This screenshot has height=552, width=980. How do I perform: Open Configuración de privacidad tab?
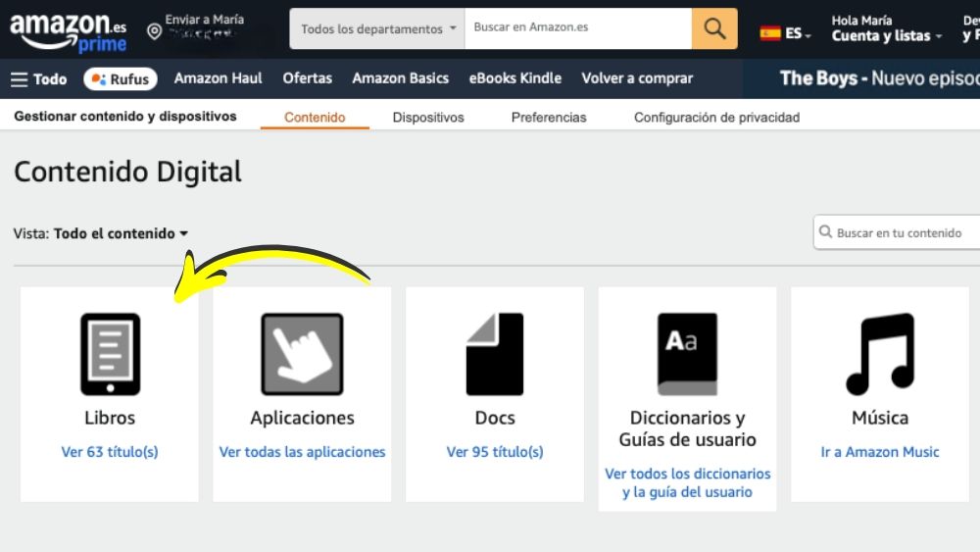717,118
